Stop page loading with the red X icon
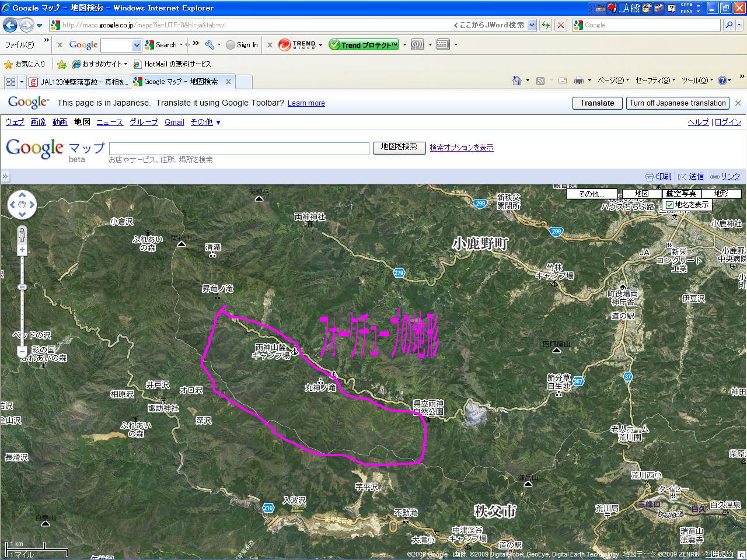This screenshot has height=560, width=747. tap(561, 25)
